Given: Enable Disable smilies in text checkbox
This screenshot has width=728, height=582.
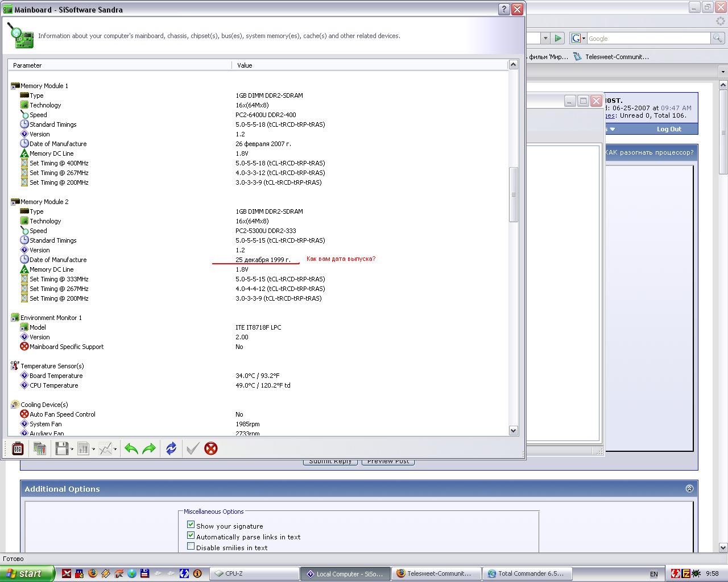Looking at the screenshot, I should coord(191,547).
